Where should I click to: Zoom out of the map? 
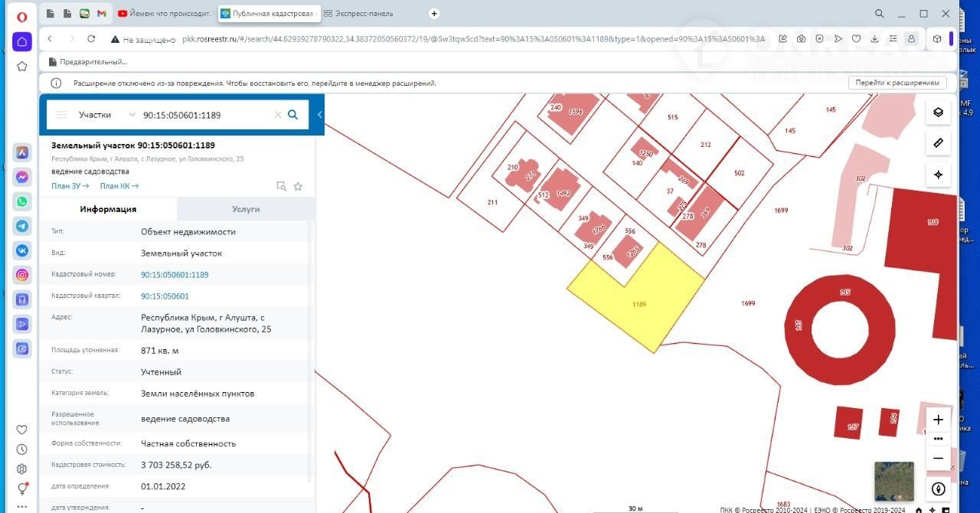tap(938, 459)
